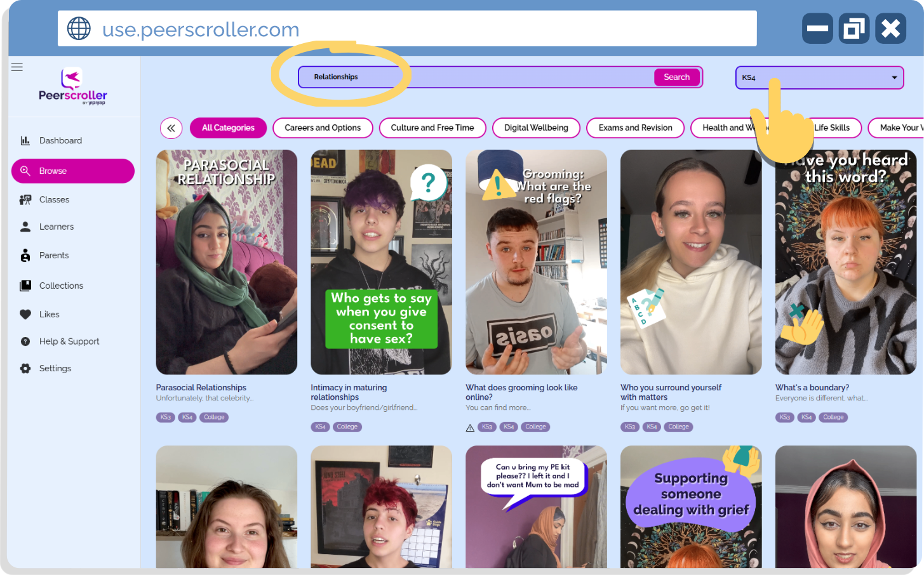
Task: Open Settings from the sidebar
Action: point(55,368)
